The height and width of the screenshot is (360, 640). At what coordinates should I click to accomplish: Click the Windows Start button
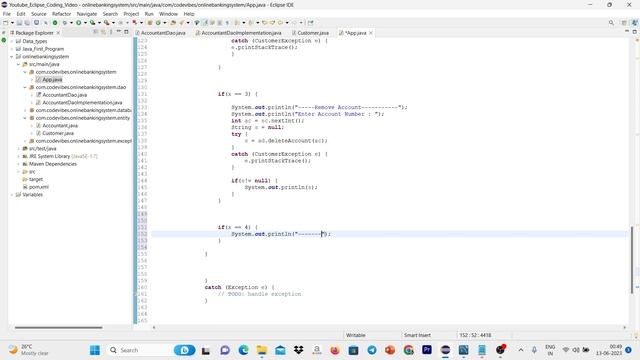(95, 350)
